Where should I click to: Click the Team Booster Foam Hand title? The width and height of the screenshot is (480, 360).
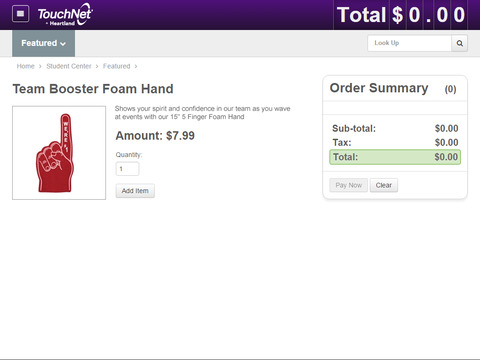pyautogui.click(x=93, y=89)
